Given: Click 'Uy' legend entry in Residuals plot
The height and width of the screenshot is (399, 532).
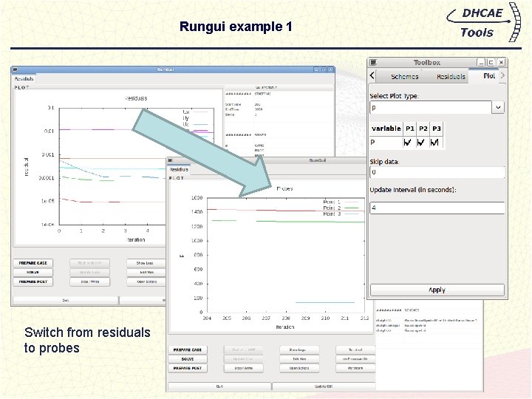Looking at the screenshot, I should (x=186, y=118).
